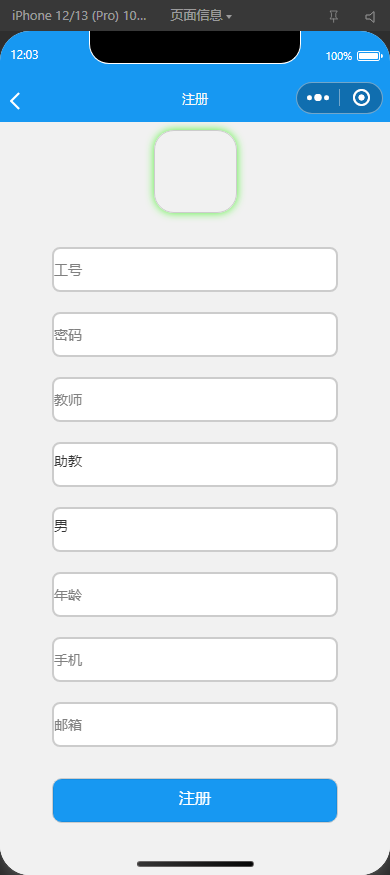Focus the 手机 input field
This screenshot has width=390, height=875.
coord(195,659)
